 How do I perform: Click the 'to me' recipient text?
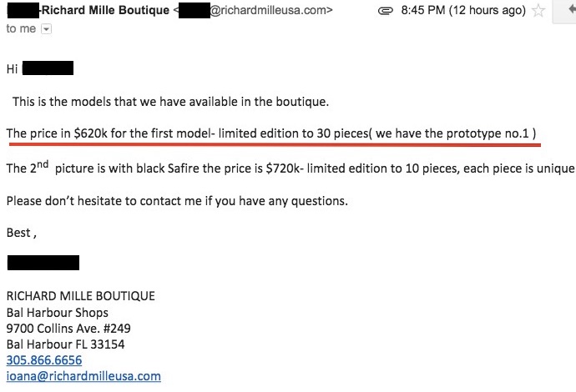tap(21, 28)
